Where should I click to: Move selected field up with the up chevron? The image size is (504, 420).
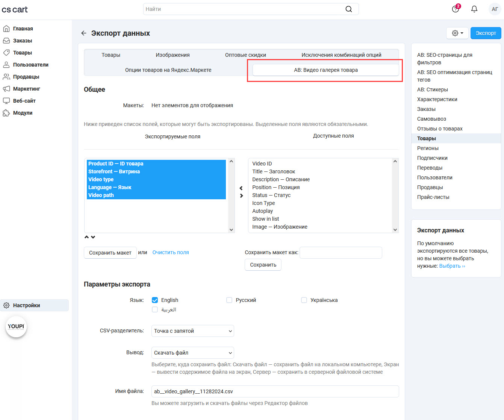click(x=86, y=237)
